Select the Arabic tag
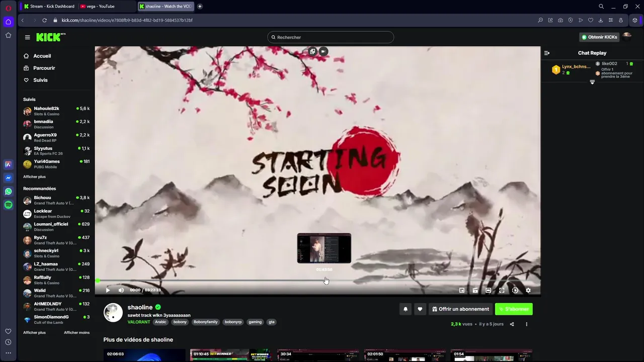 click(x=160, y=322)
